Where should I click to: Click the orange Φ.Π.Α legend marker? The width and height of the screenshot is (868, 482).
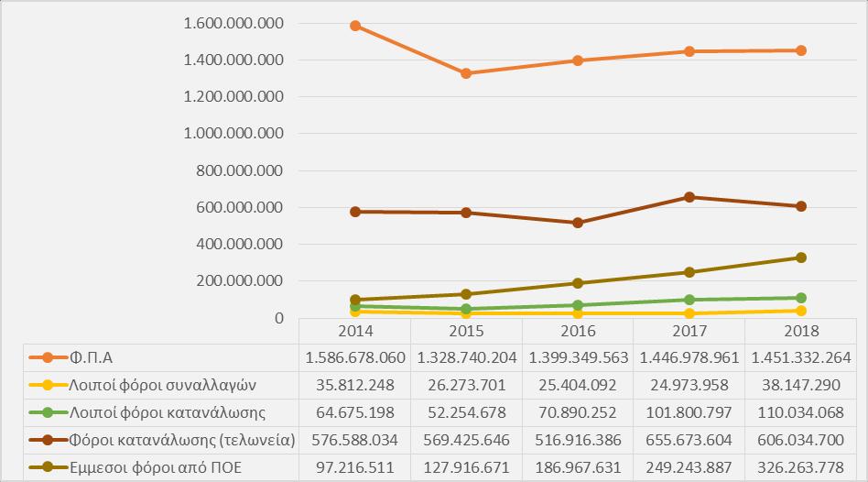[x=48, y=358]
